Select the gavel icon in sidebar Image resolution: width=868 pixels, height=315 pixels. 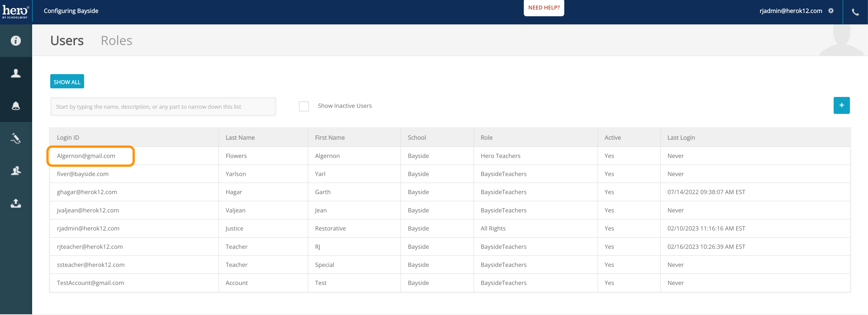pos(16,138)
